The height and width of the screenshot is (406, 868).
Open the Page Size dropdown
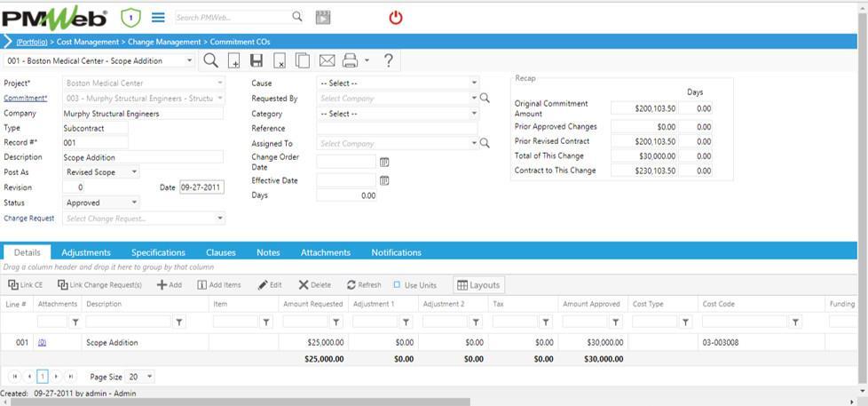[x=149, y=377]
